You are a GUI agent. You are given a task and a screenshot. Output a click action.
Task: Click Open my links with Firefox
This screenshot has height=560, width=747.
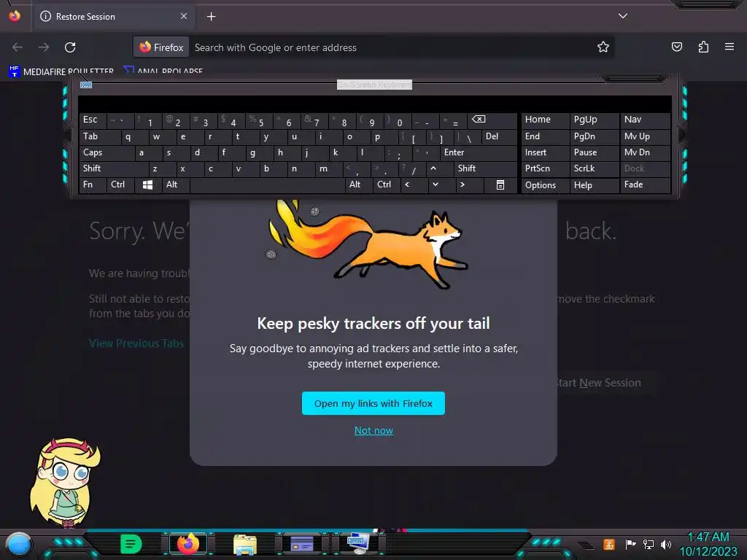tap(373, 403)
